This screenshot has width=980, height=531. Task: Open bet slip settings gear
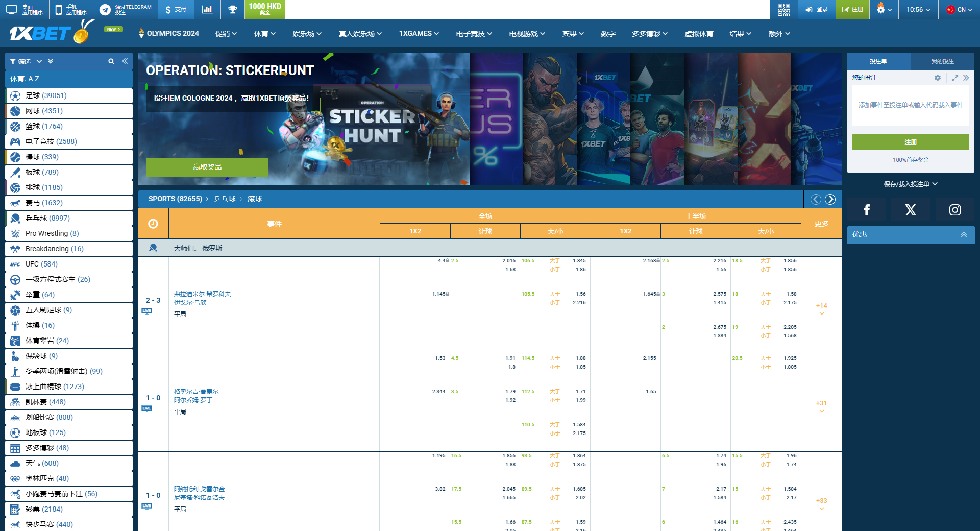tap(938, 78)
